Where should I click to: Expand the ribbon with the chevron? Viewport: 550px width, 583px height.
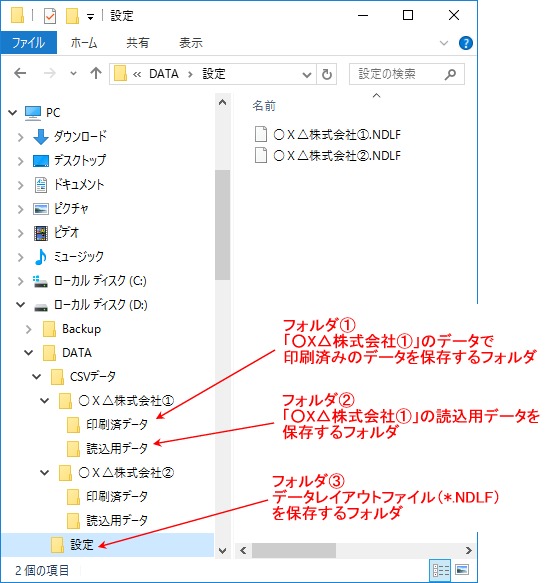(x=444, y=43)
